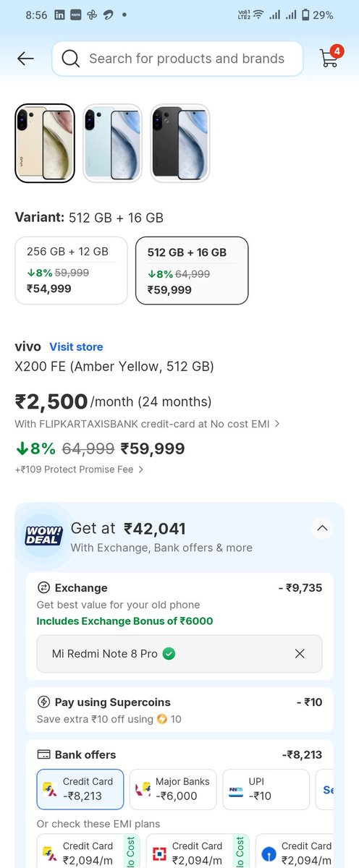Screen dimensions: 359x868
Task: Tap the WOW Deal badge icon
Action: click(43, 536)
